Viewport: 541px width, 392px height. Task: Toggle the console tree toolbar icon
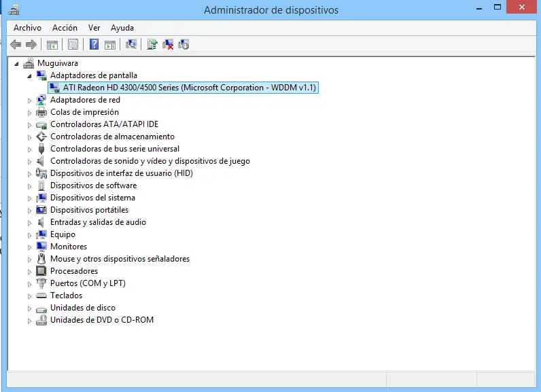click(x=52, y=44)
